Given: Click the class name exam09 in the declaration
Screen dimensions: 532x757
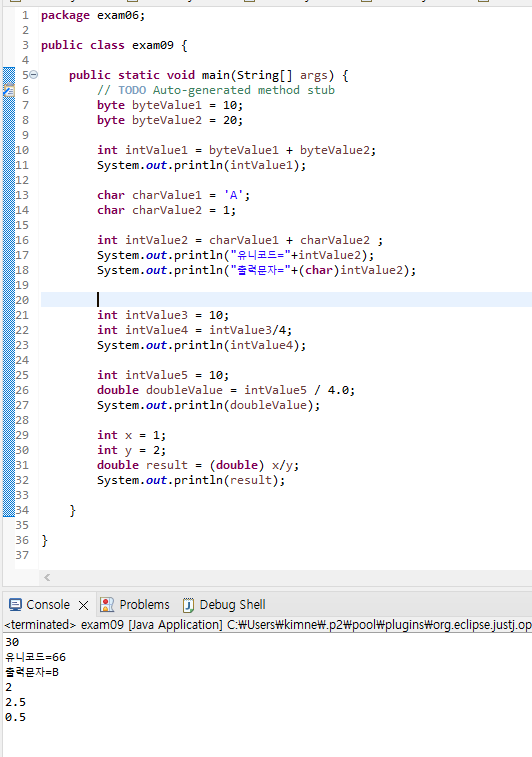Looking at the screenshot, I should click(x=153, y=45).
